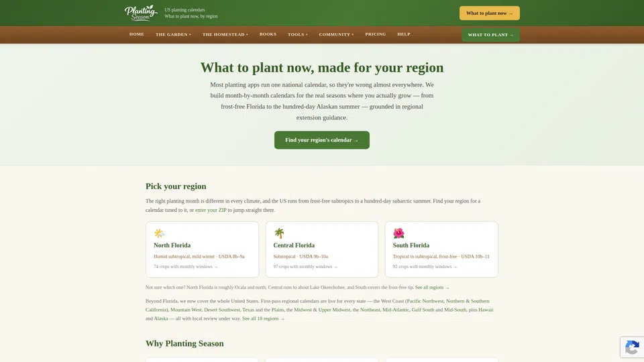The image size is (644, 362).
Task: Open the Midwest & Upper Midwest link
Action: [322, 310]
